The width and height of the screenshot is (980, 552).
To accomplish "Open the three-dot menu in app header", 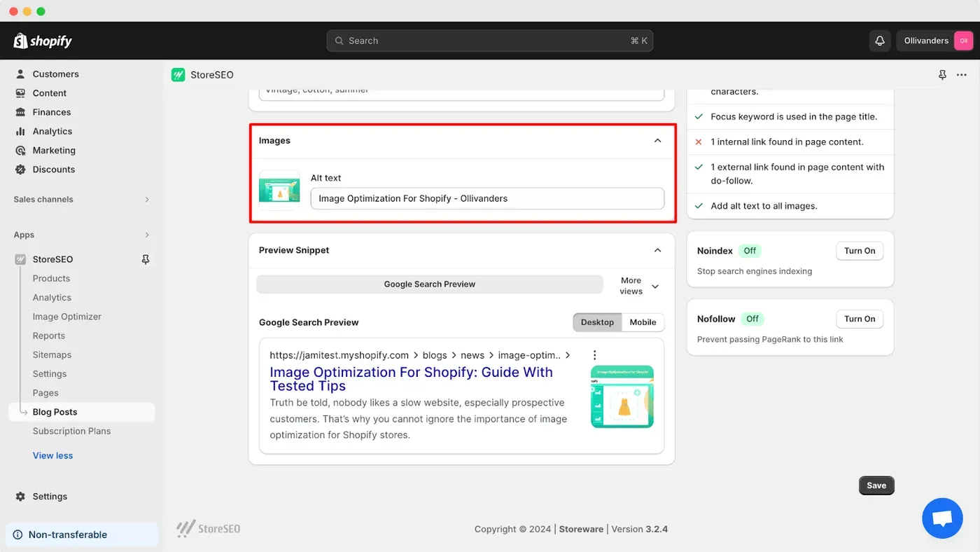I will point(962,75).
